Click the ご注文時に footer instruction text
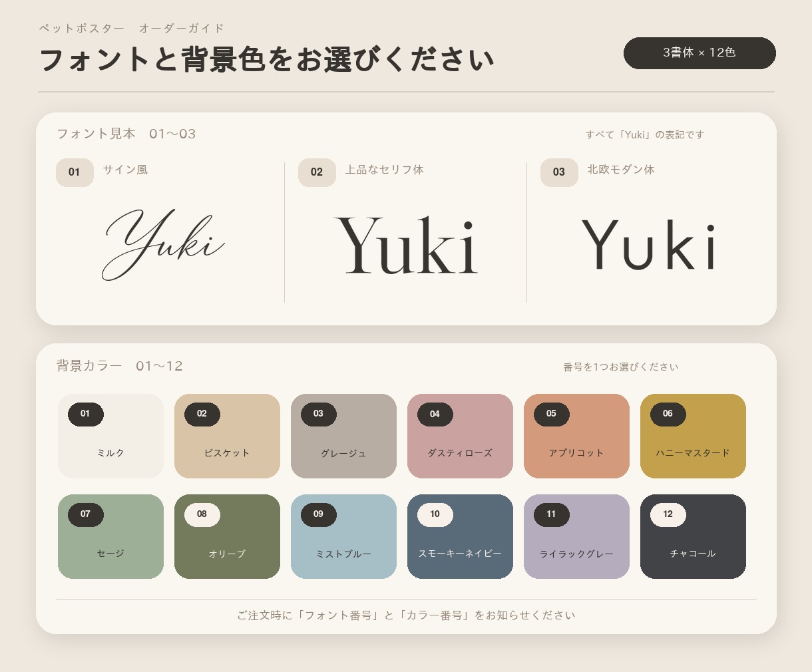 click(x=406, y=615)
